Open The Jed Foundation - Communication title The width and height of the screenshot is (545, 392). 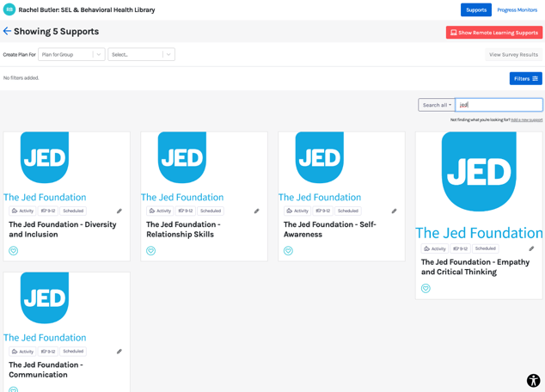(x=46, y=370)
